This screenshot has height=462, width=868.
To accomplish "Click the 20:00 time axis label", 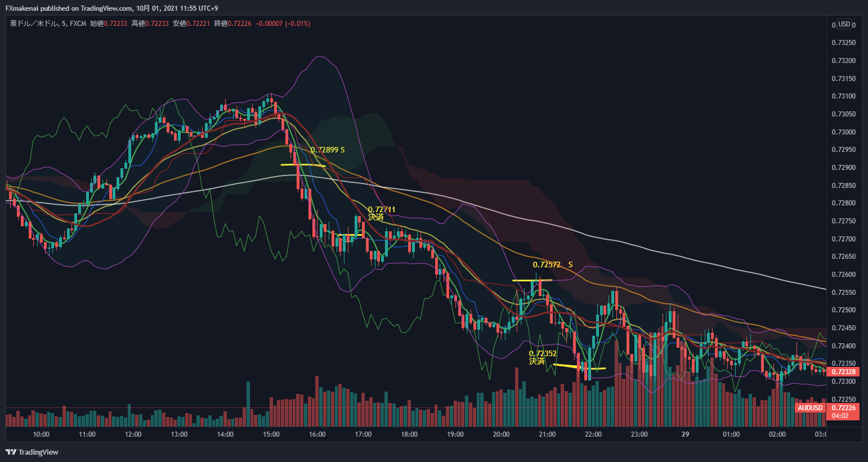I will (502, 434).
